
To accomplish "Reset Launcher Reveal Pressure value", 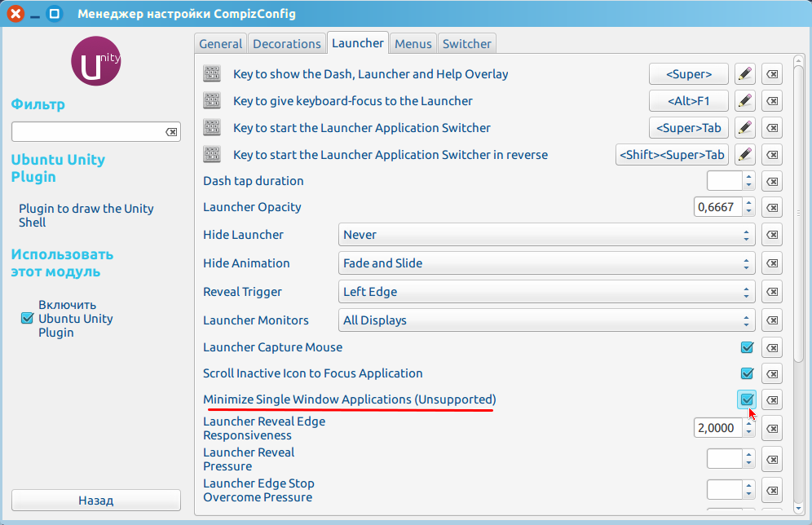I will (772, 459).
